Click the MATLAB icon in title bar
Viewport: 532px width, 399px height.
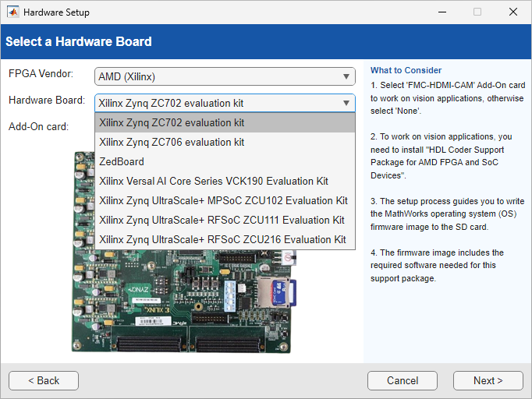tap(13, 12)
